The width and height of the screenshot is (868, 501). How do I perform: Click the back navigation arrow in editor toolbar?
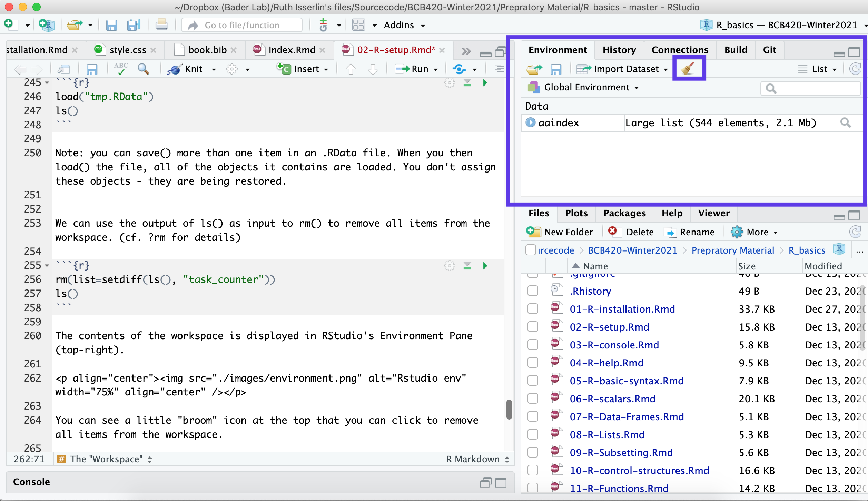tap(21, 69)
